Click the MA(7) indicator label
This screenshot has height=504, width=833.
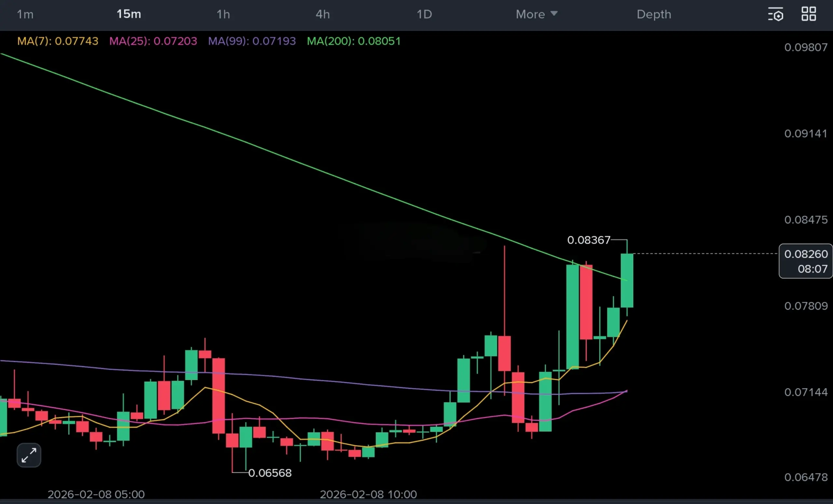(x=58, y=41)
